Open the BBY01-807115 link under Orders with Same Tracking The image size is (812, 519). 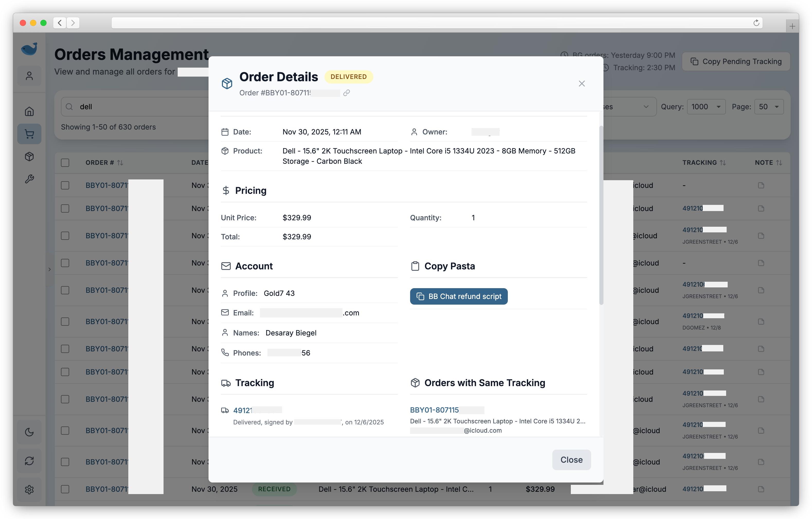434,410
